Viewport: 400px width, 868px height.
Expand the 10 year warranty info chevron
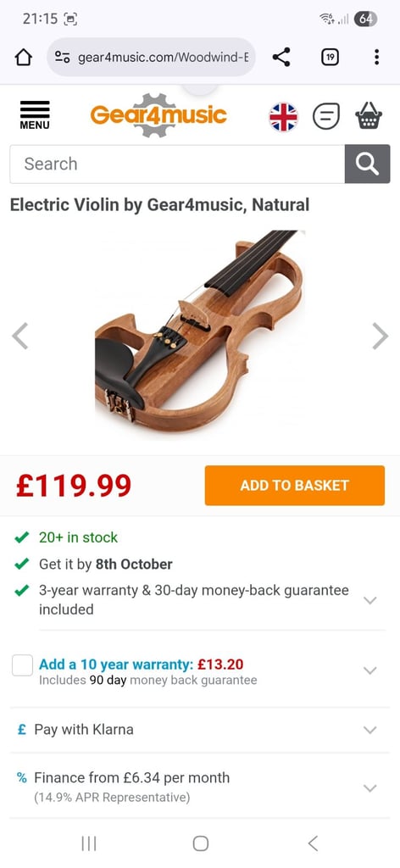[369, 670]
